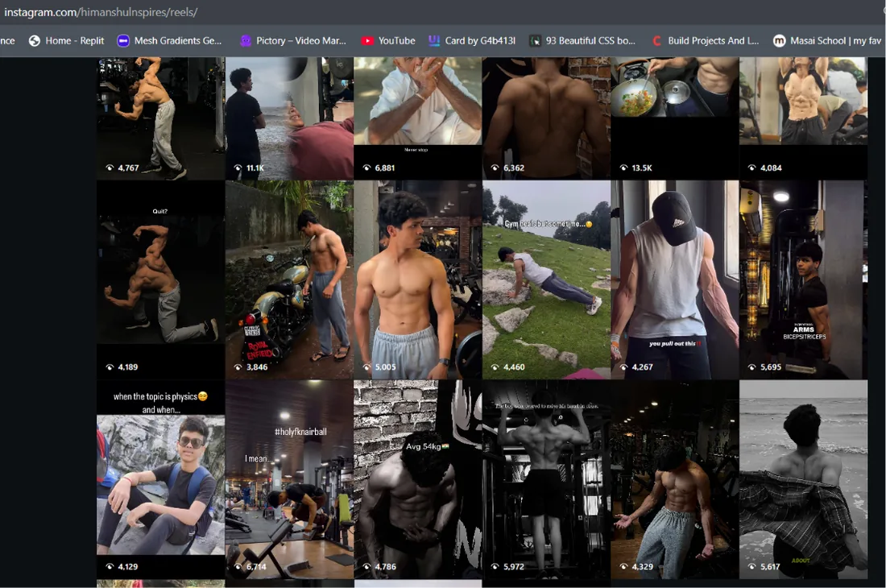
Task: Click the eye icon beside 3,846
Action: (238, 367)
